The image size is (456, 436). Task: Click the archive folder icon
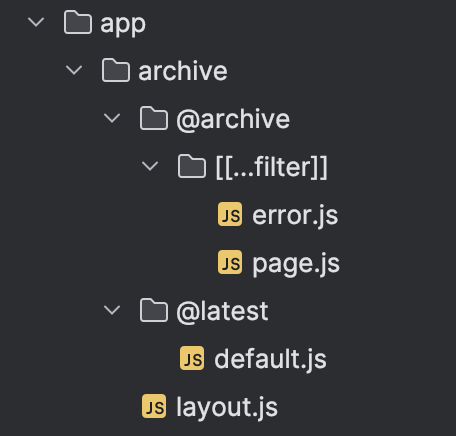pyautogui.click(x=116, y=70)
